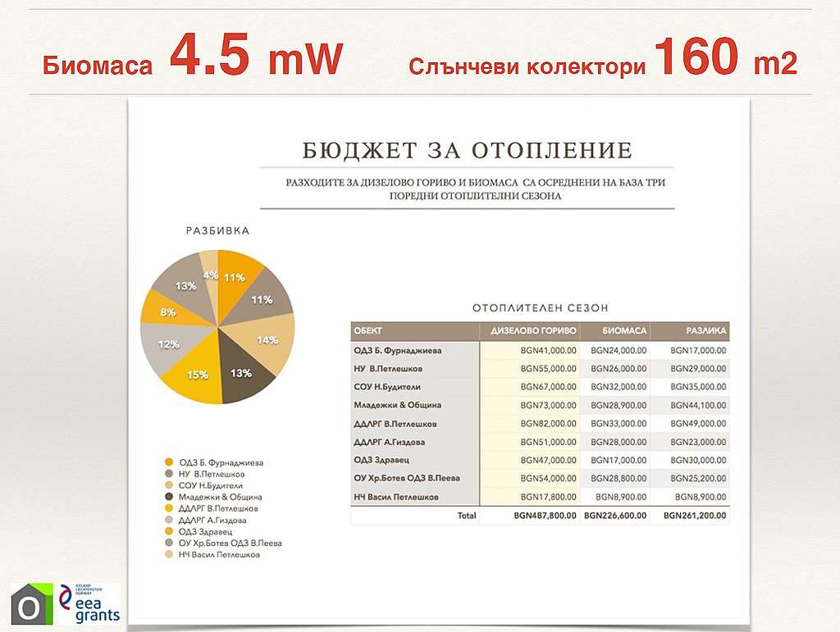Click the 12% pie chart slice
Screen dimensions: 840x632
click(x=168, y=344)
